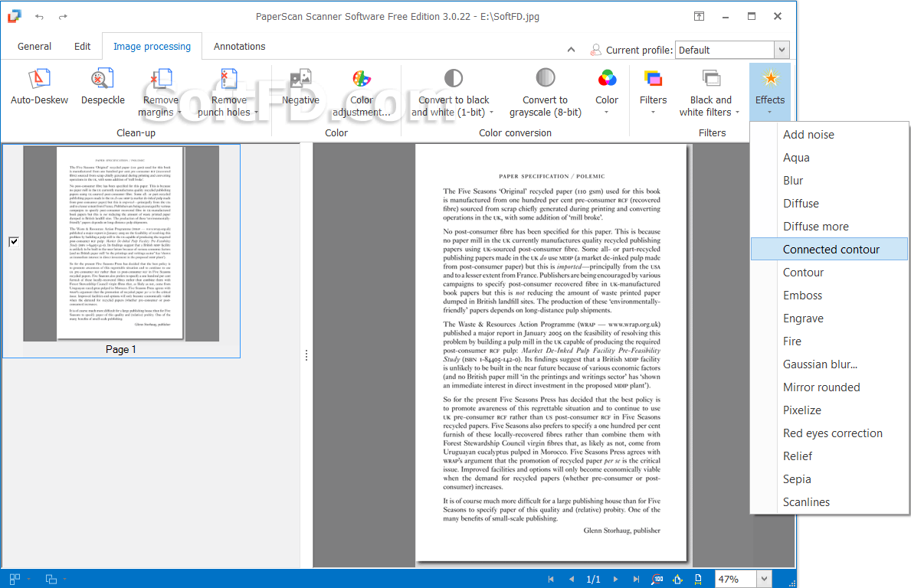Set zoom to 100 percent icon
911x588 pixels.
click(x=657, y=579)
